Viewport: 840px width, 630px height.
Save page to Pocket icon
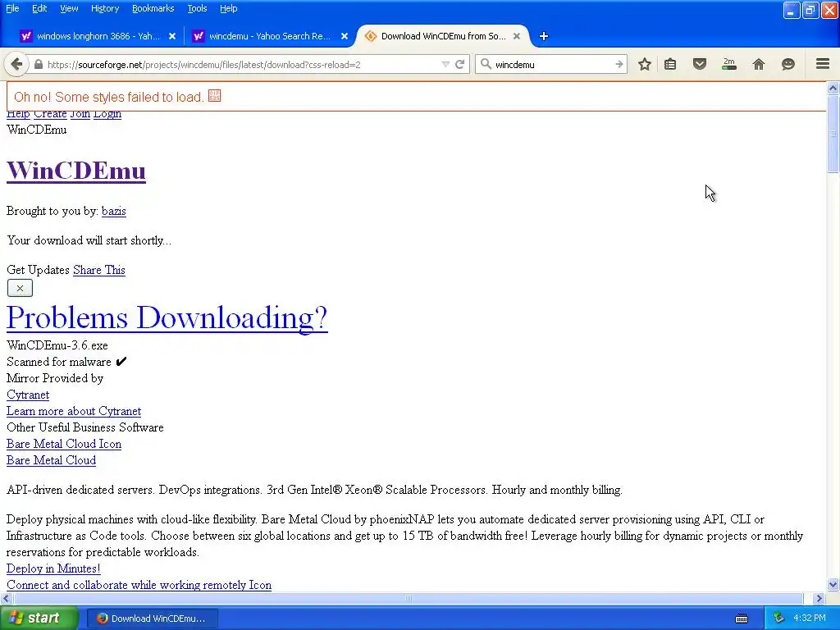coord(700,64)
